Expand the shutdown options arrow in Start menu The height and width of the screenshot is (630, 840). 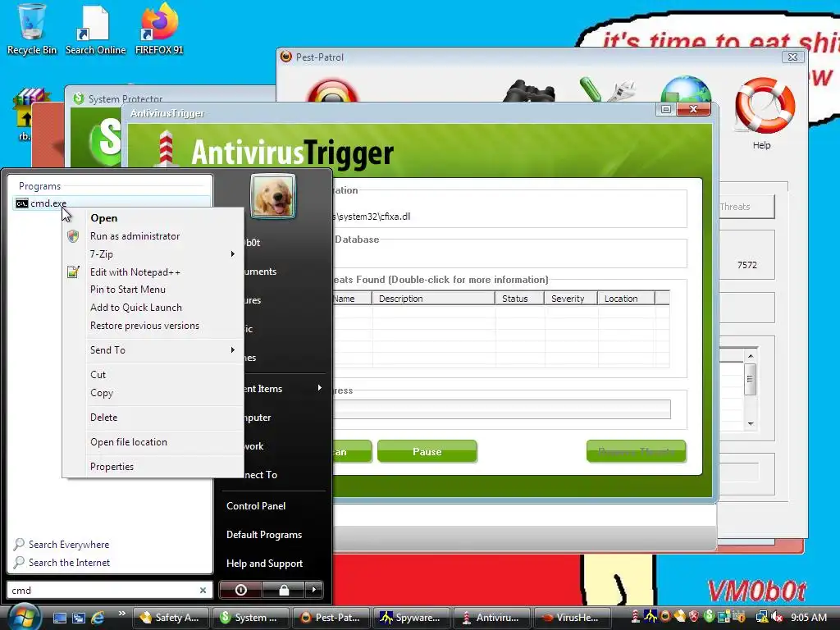(x=314, y=590)
